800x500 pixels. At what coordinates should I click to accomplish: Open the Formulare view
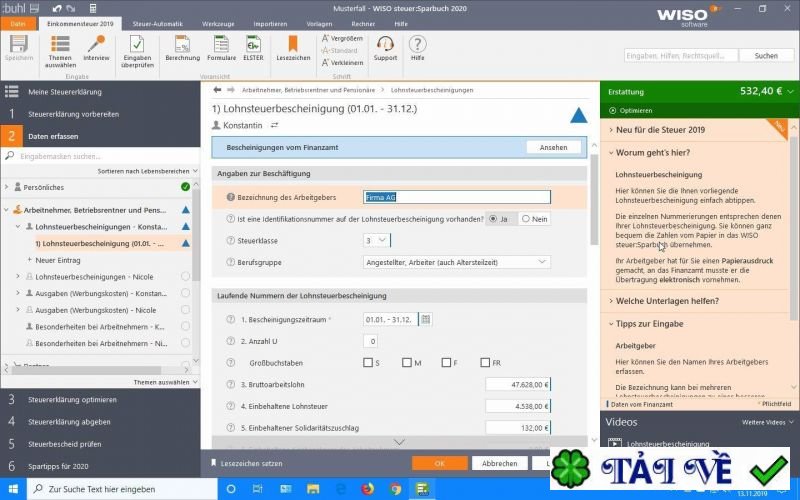click(x=221, y=48)
